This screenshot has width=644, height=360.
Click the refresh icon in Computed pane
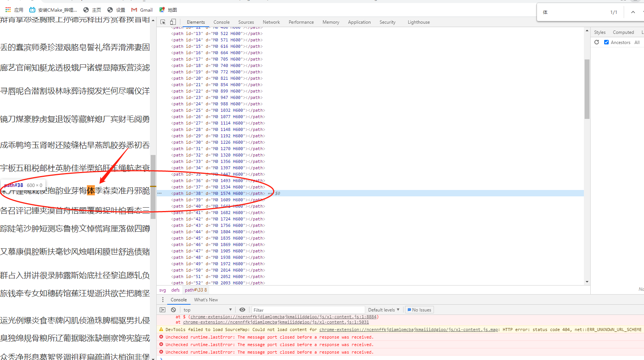pos(597,43)
